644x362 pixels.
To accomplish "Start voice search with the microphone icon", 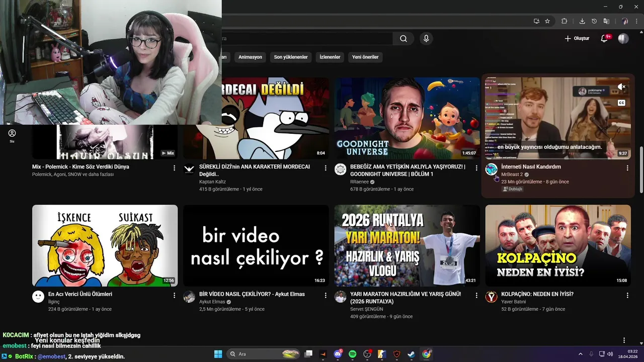I will [x=426, y=39].
